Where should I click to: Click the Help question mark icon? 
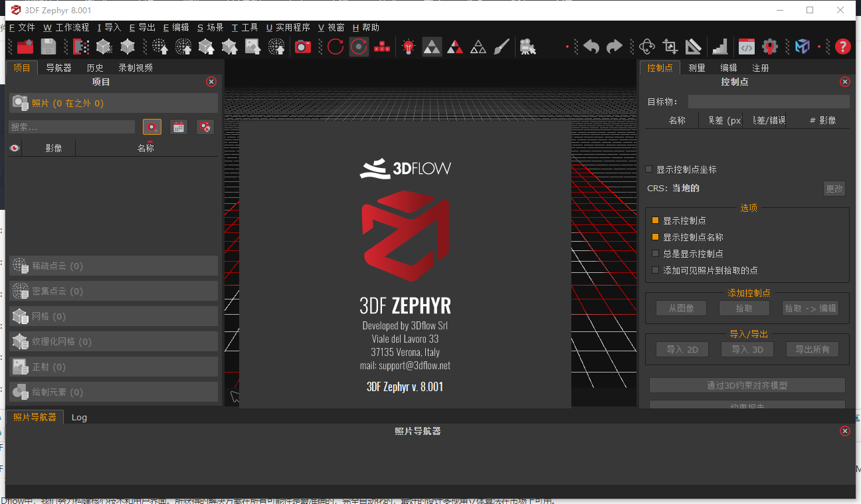842,46
